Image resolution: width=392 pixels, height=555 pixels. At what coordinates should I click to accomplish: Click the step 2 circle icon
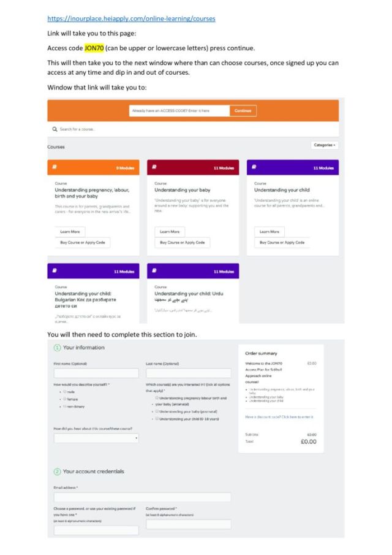57,471
